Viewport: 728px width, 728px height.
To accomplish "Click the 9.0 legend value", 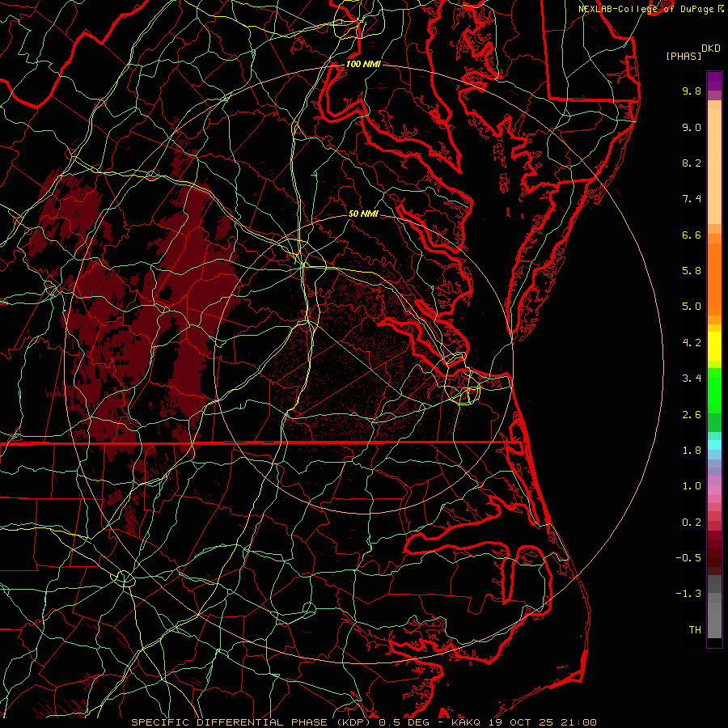I will point(692,127).
